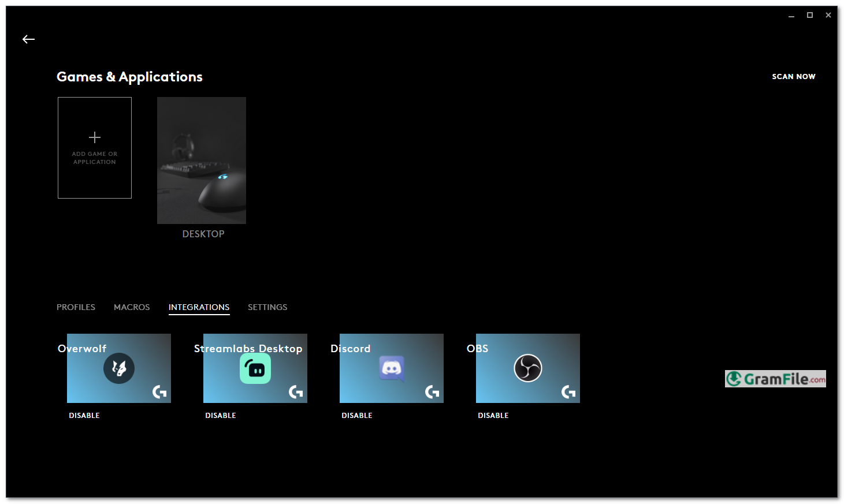Open the Discord logo icon
The width and height of the screenshot is (844, 504).
coord(392,368)
